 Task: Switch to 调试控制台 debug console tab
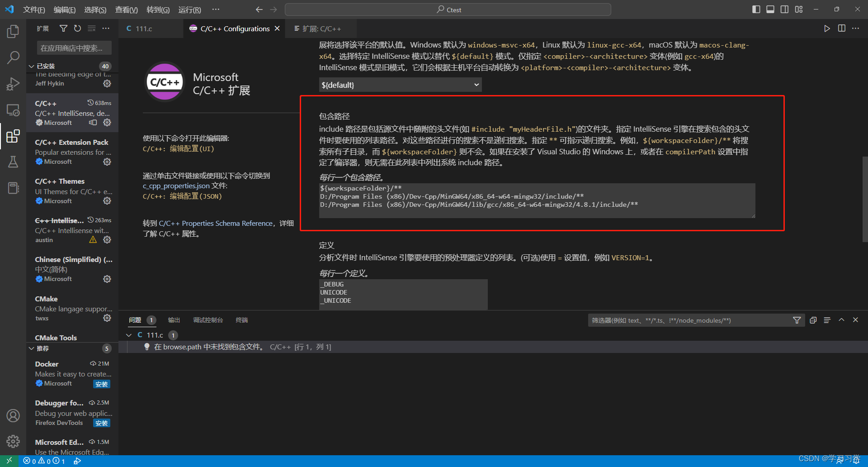coord(208,320)
